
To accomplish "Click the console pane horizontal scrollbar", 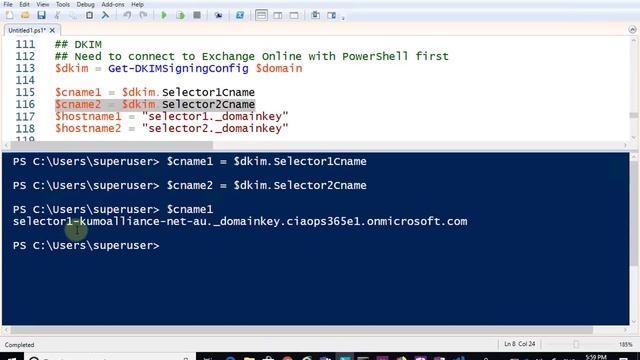I will pos(301,330).
